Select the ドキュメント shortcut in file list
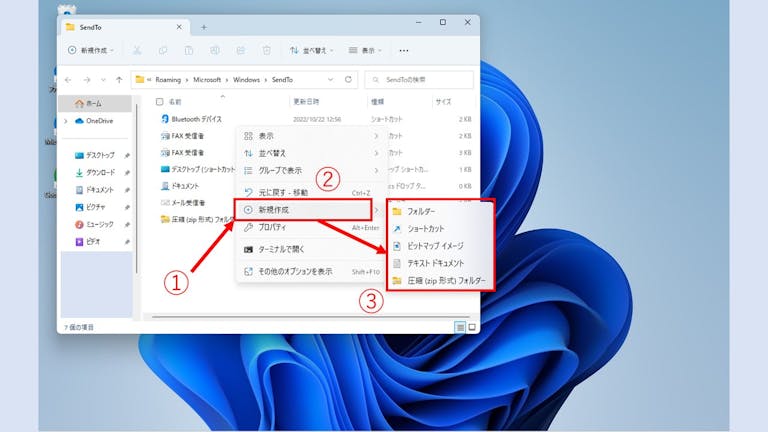The image size is (768, 432). pyautogui.click(x=180, y=186)
